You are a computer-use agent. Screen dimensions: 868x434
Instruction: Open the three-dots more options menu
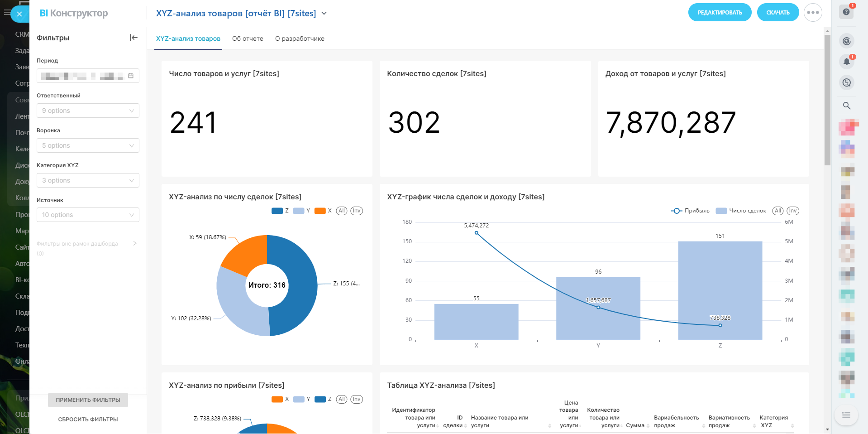pyautogui.click(x=813, y=13)
